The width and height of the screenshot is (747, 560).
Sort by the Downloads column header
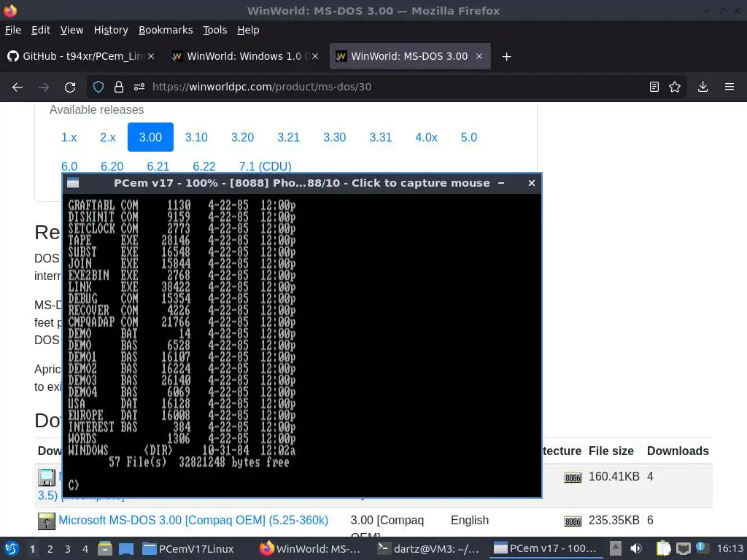point(678,451)
